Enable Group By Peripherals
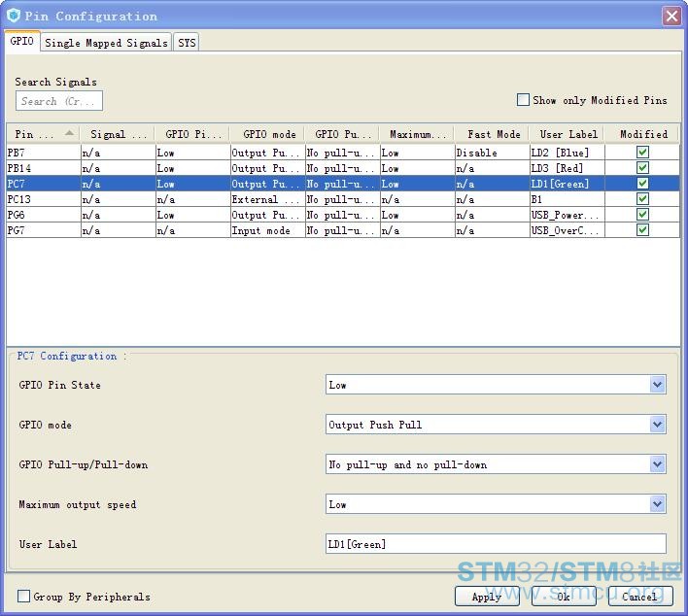Image resolution: width=688 pixels, height=616 pixels. 23,597
